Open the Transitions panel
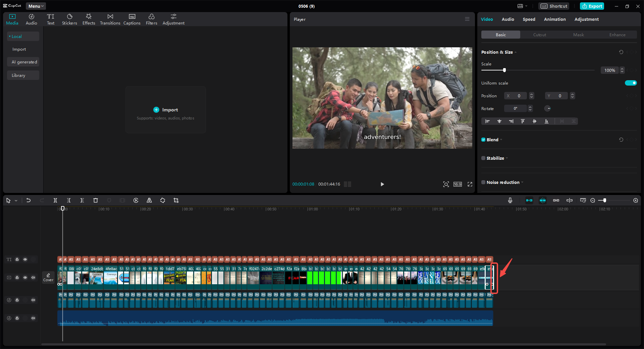 pos(110,19)
